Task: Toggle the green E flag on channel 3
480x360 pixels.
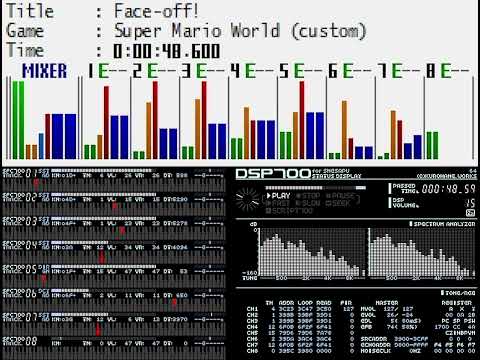Action: pyautogui.click(x=201, y=71)
